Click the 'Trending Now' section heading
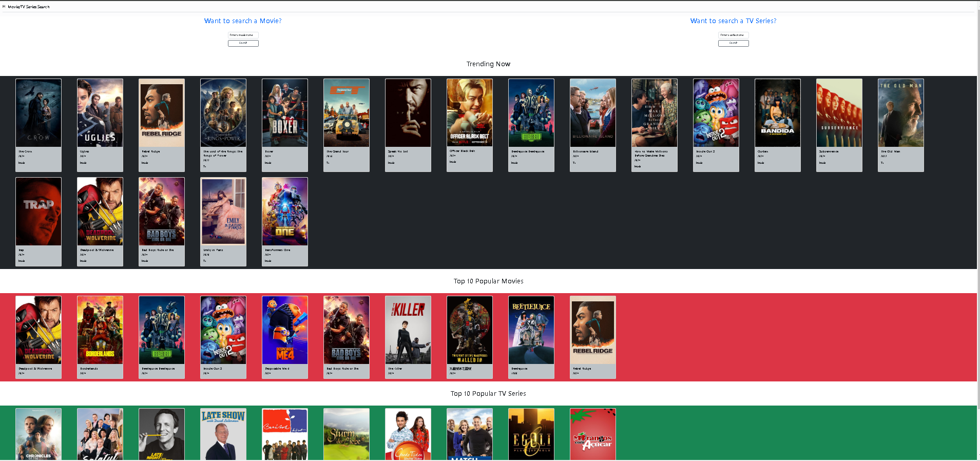The height and width of the screenshot is (461, 980). (488, 64)
